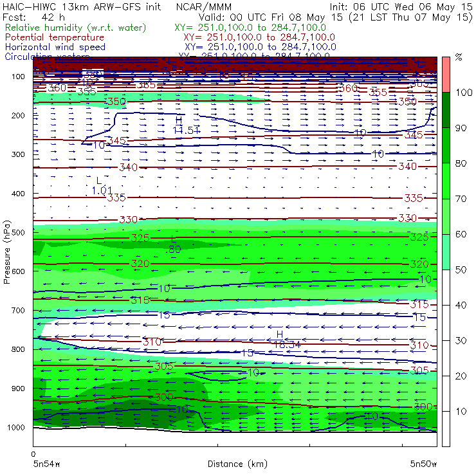Screen dimensions: 476x476
Task: Click the 800 hPa pressure tick label
Action: [18, 349]
